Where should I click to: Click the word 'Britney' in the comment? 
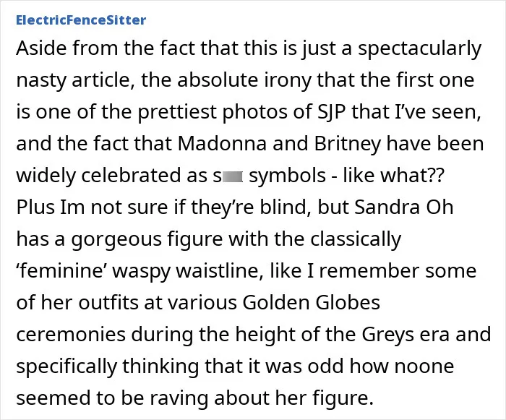click(347, 144)
